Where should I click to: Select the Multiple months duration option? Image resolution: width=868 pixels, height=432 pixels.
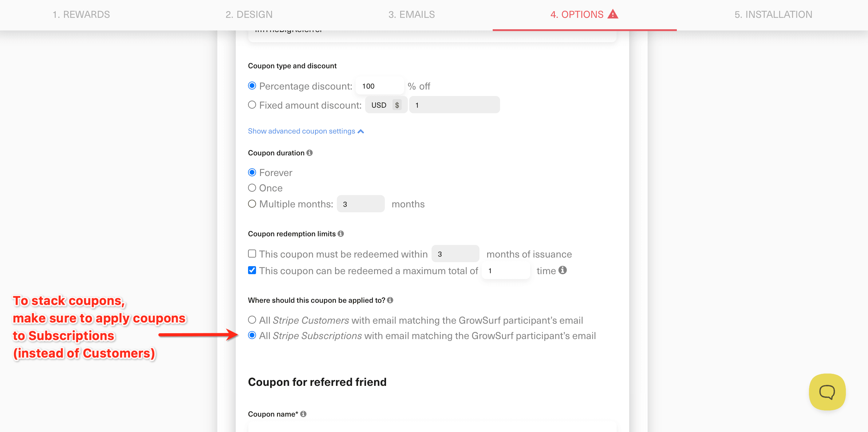pyautogui.click(x=252, y=203)
